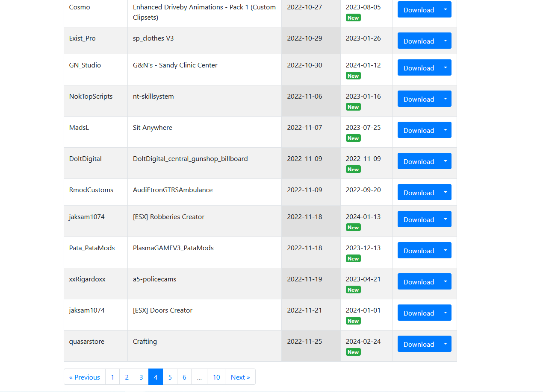Click New badge in the quasarstore row
The width and height of the screenshot is (543, 392).
tap(353, 352)
